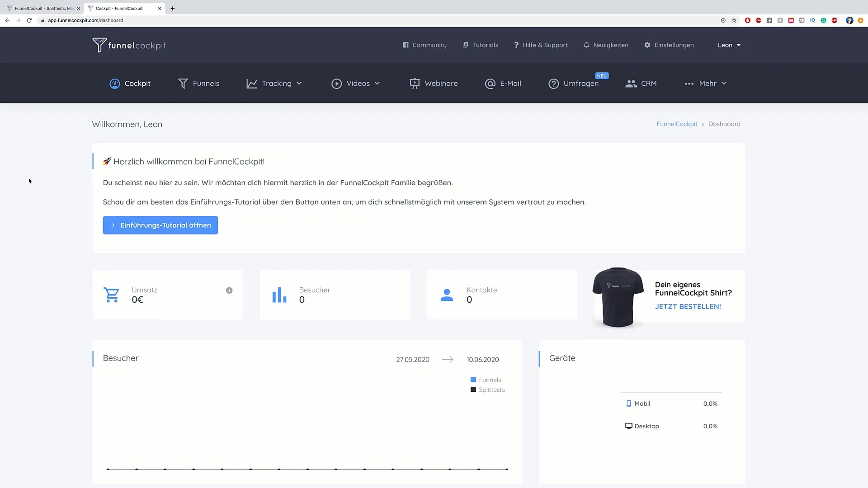
Task: Click the Umfragen question mark icon
Action: click(x=553, y=84)
